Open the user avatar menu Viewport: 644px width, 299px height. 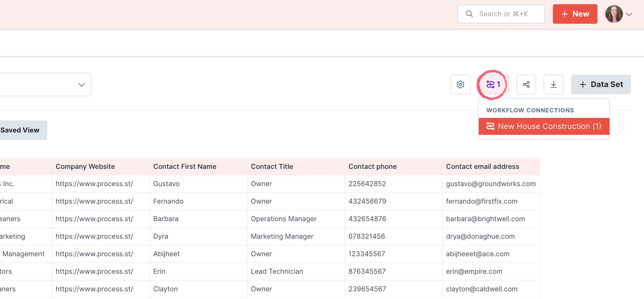(x=614, y=14)
